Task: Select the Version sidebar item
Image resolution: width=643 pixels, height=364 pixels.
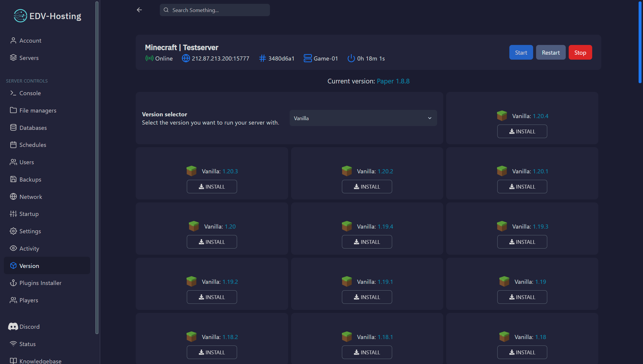Action: 47,266
